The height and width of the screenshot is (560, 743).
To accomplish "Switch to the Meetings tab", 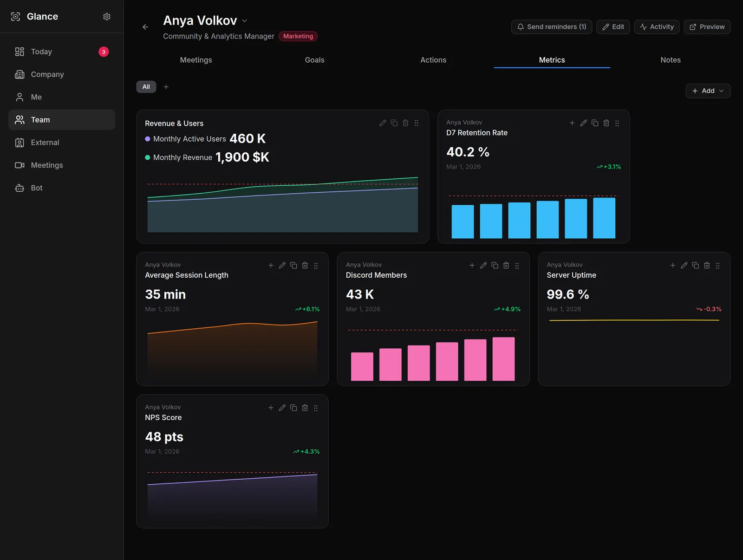I will click(x=196, y=60).
